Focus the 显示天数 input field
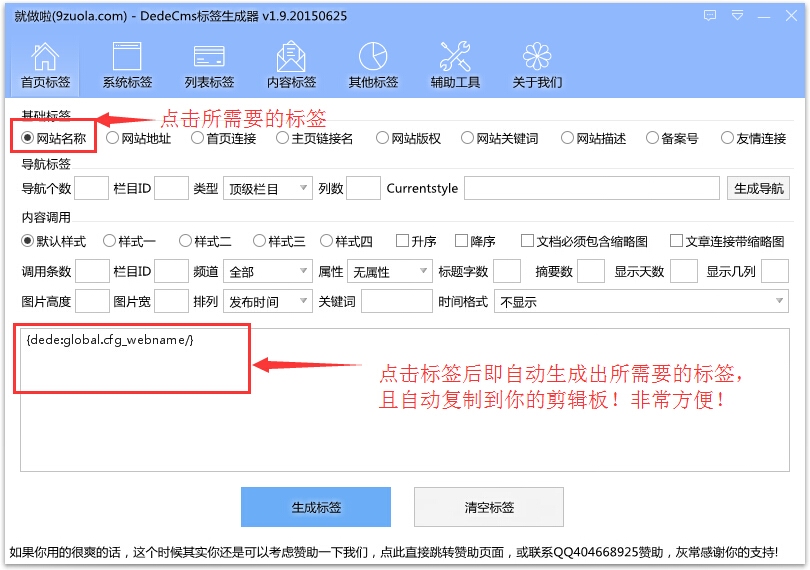810x570 pixels. point(684,271)
